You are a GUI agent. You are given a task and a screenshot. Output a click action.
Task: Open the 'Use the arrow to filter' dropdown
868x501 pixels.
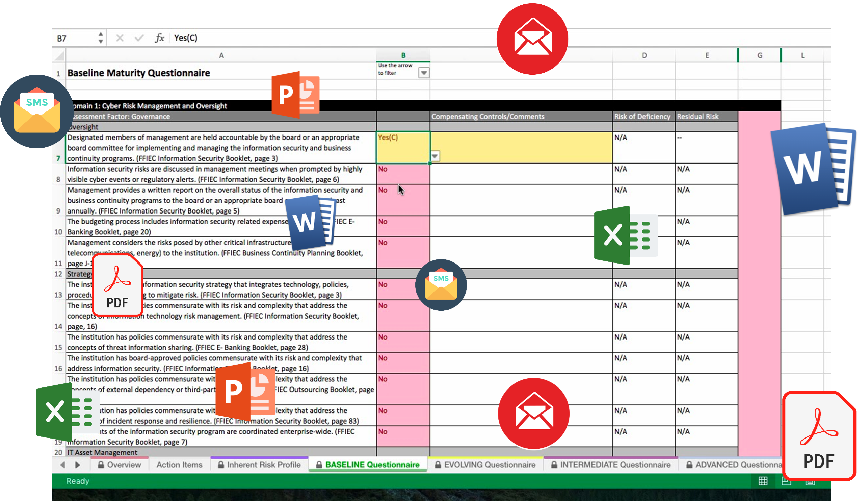pos(423,73)
